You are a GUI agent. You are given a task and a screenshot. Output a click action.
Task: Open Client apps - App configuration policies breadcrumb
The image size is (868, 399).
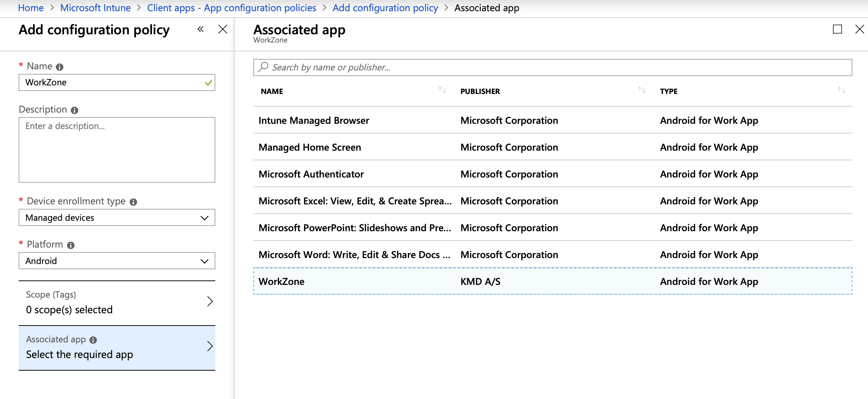click(x=231, y=8)
